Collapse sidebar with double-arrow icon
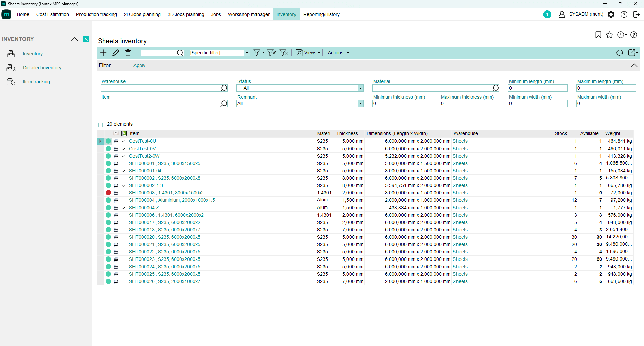Viewport: 644px width, 346px height. [x=86, y=39]
